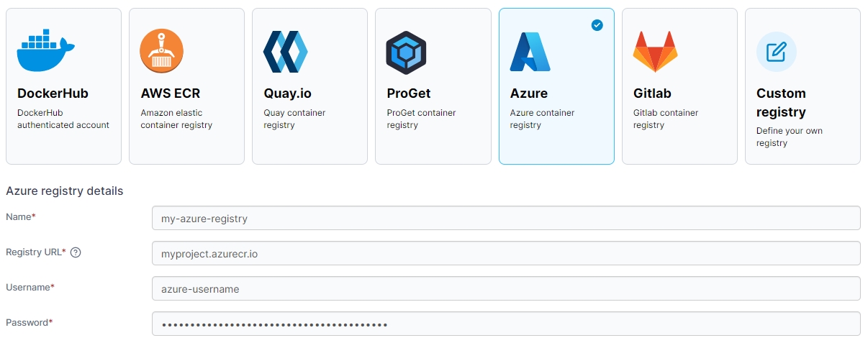Toggle the Azure selected checkmark
This screenshot has width=868, height=343.
pyautogui.click(x=597, y=25)
